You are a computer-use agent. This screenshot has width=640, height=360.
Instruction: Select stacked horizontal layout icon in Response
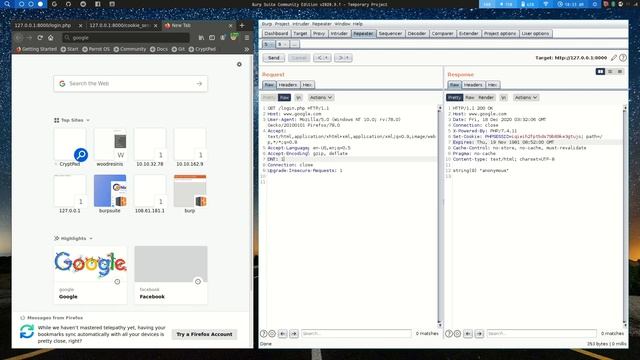(610, 72)
